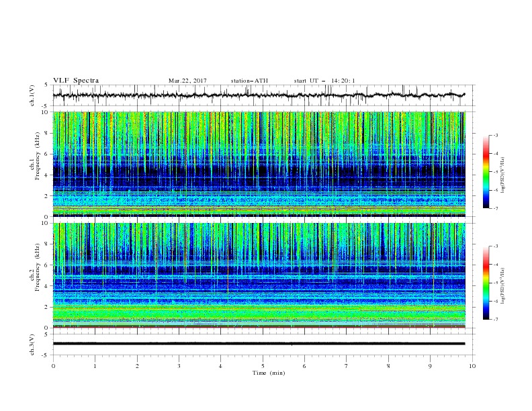The image size is (532, 411).
Task: Click the time axis tick label "6"
Action: [x=304, y=366]
